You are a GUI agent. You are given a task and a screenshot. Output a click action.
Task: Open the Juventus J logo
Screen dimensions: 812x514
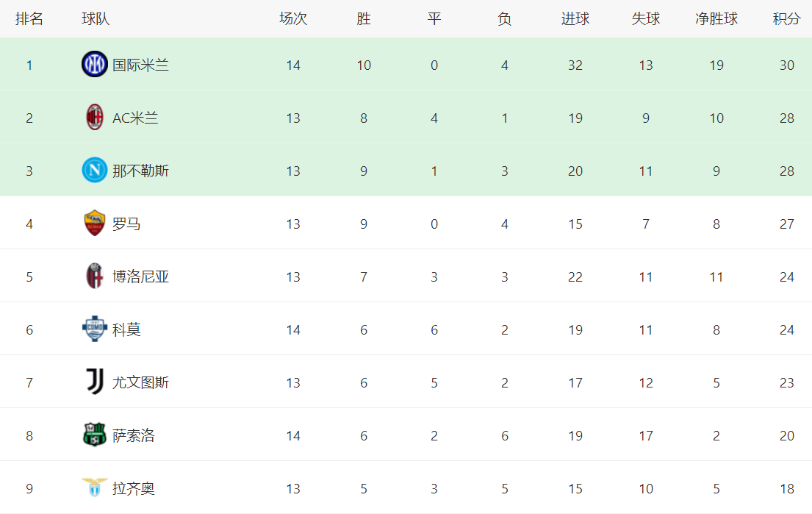point(94,382)
